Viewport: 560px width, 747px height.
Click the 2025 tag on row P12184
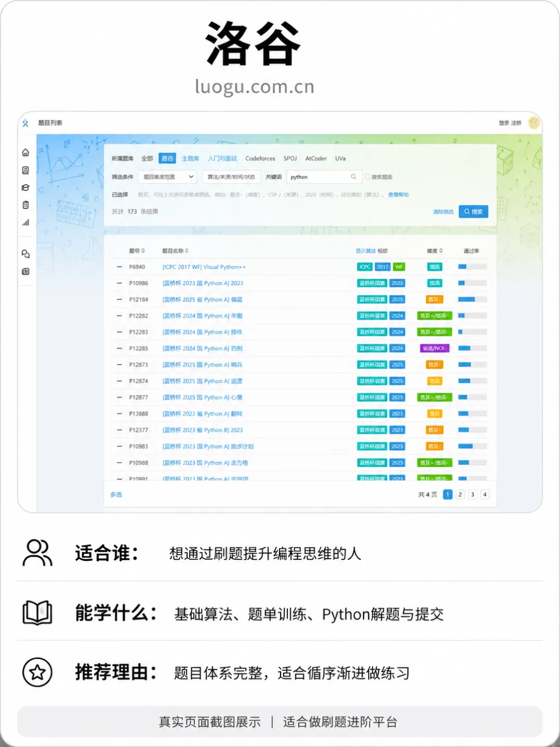point(397,300)
